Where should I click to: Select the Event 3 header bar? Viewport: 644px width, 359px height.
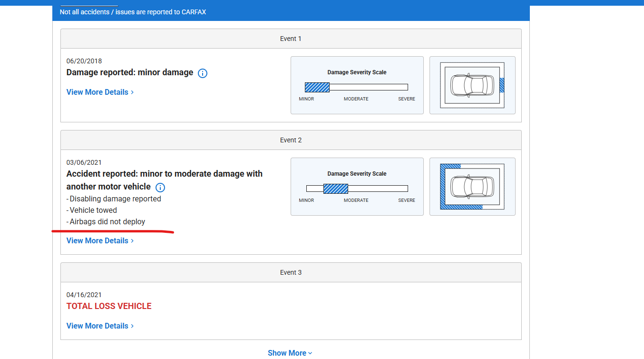coord(291,272)
